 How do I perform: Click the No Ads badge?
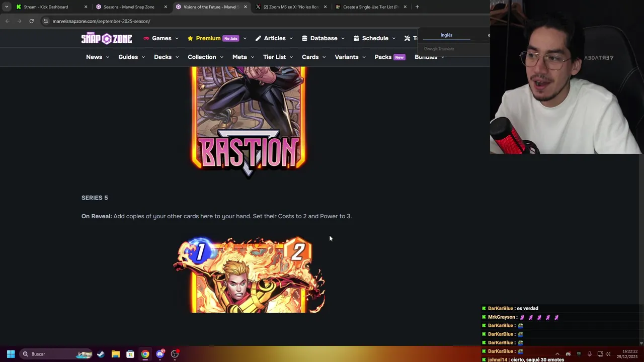coord(230,39)
